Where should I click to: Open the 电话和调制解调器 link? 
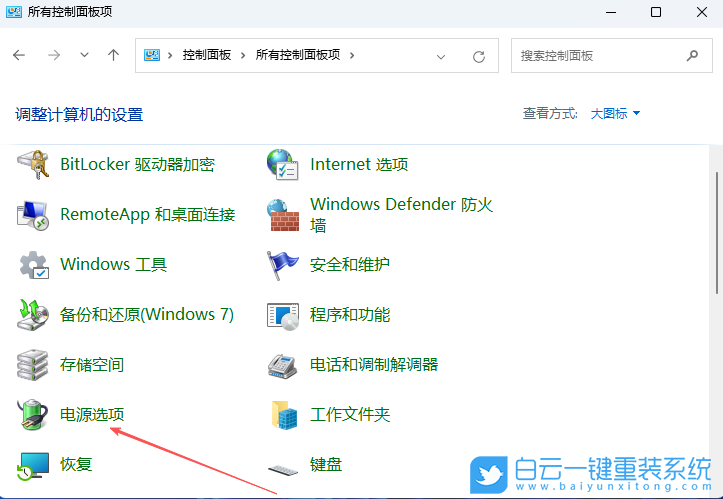point(374,365)
